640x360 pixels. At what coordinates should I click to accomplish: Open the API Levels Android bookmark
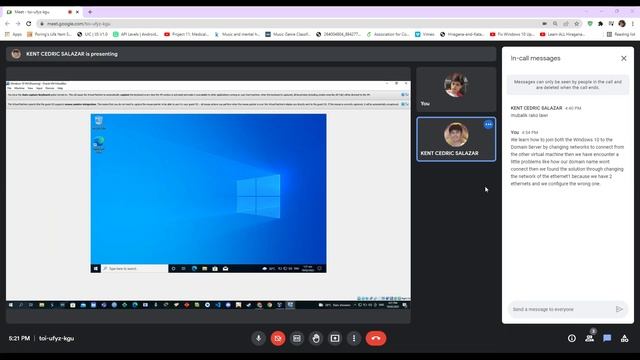point(136,34)
